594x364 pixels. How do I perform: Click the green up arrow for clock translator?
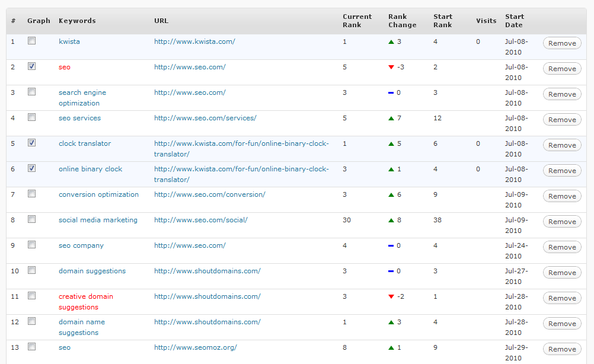[391, 144]
